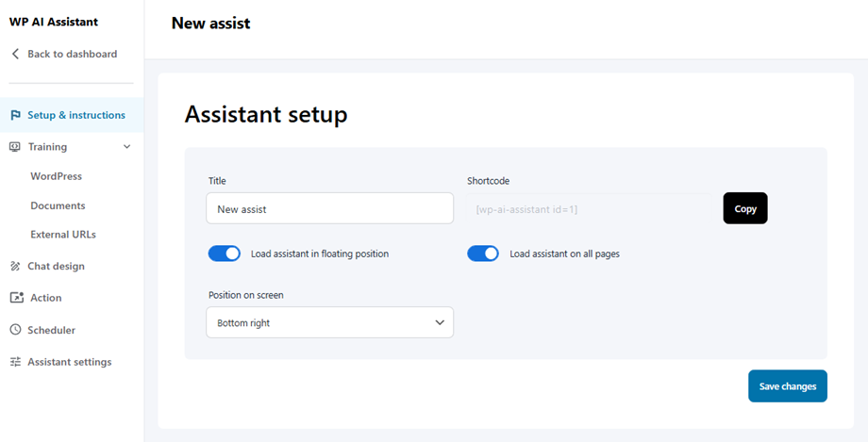Image resolution: width=868 pixels, height=442 pixels.
Task: Disable Load assistant on all pages
Action: point(483,254)
